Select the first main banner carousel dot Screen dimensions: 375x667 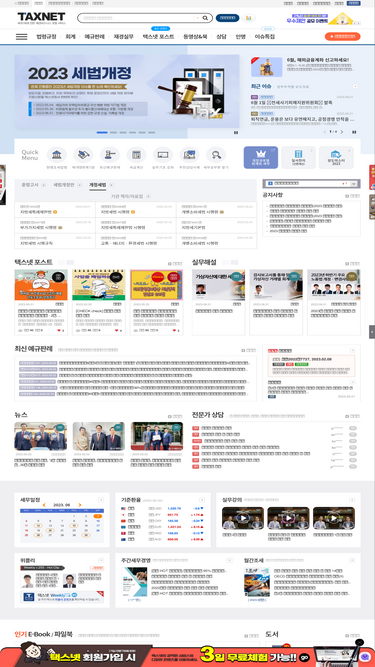click(102, 132)
